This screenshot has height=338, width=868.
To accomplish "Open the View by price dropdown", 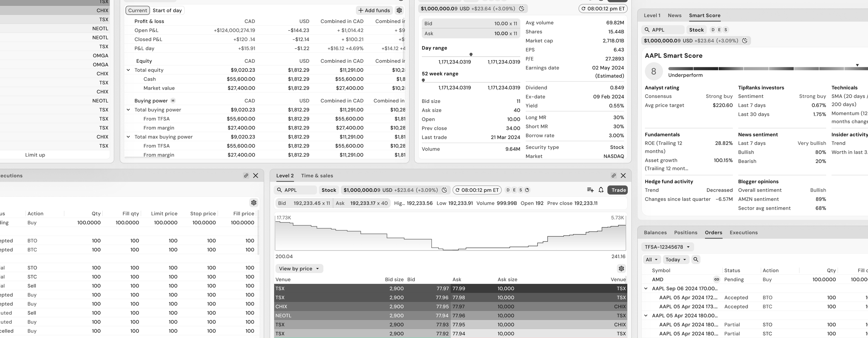I will coord(299,269).
